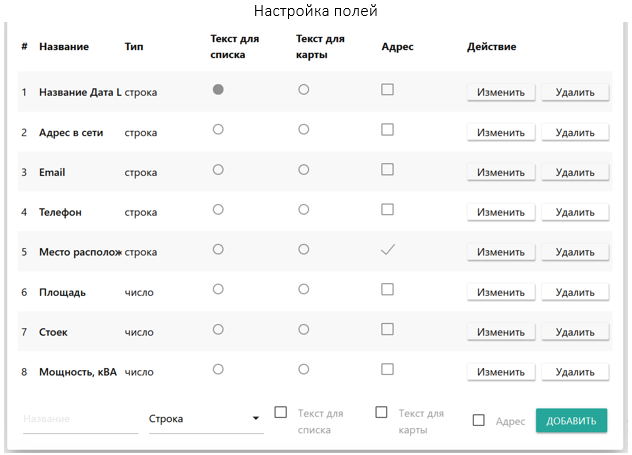
Task: Click Удалить for the Телефон row
Action: pyautogui.click(x=575, y=212)
